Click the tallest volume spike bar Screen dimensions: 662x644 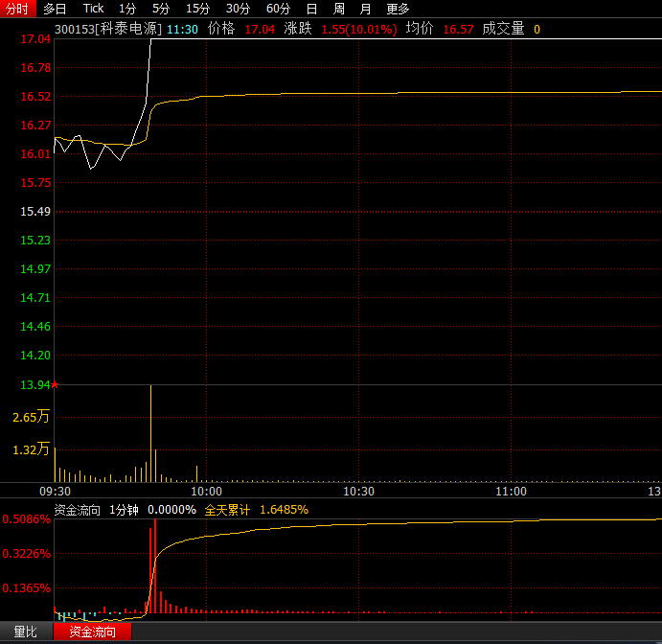pyautogui.click(x=150, y=433)
